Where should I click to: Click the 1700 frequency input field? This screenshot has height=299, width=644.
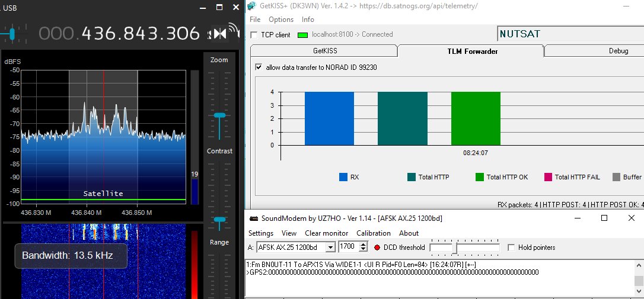tap(348, 247)
